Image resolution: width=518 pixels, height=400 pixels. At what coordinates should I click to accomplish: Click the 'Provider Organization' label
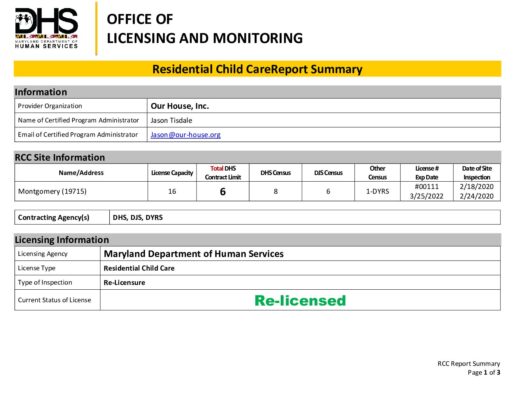(50, 106)
